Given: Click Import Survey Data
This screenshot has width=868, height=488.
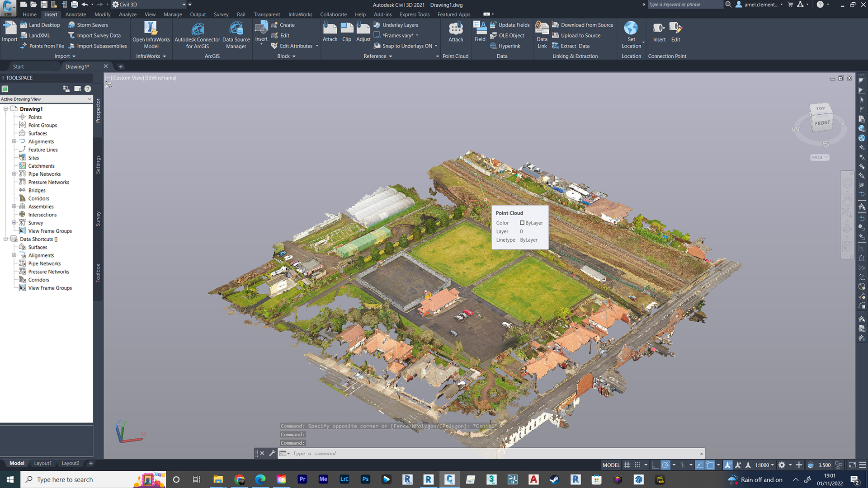Looking at the screenshot, I should coord(94,35).
